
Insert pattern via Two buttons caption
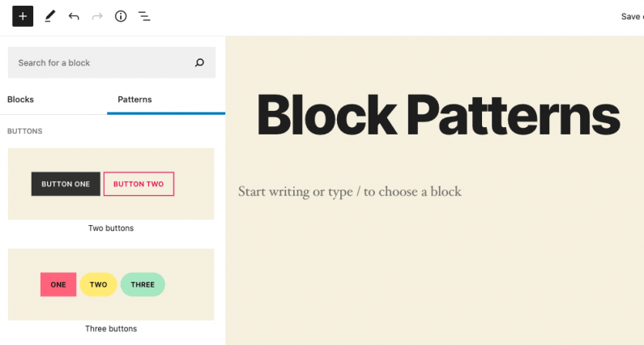[111, 228]
